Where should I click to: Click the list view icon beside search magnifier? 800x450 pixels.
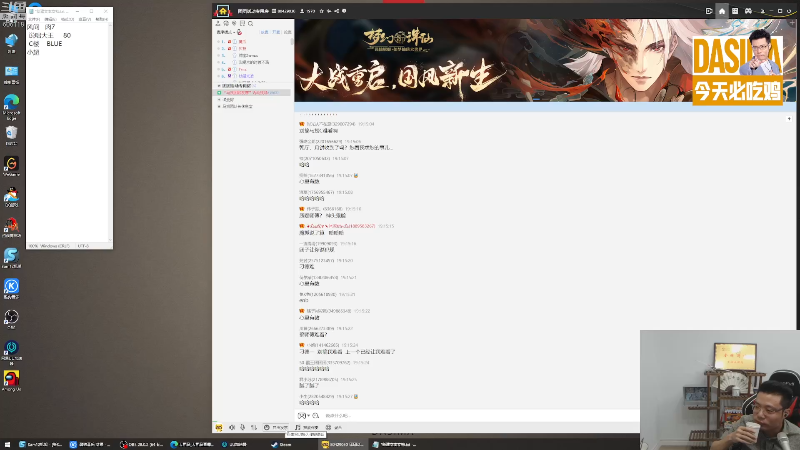[242, 23]
